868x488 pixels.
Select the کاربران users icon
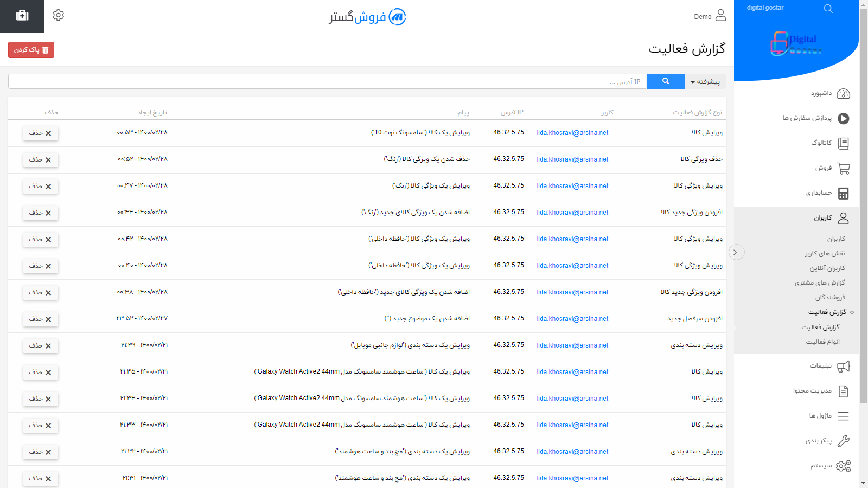pyautogui.click(x=843, y=218)
